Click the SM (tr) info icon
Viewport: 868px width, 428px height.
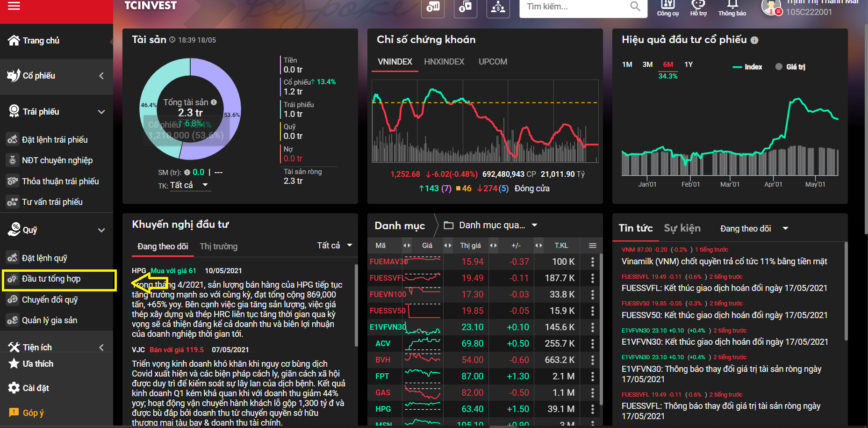(187, 172)
